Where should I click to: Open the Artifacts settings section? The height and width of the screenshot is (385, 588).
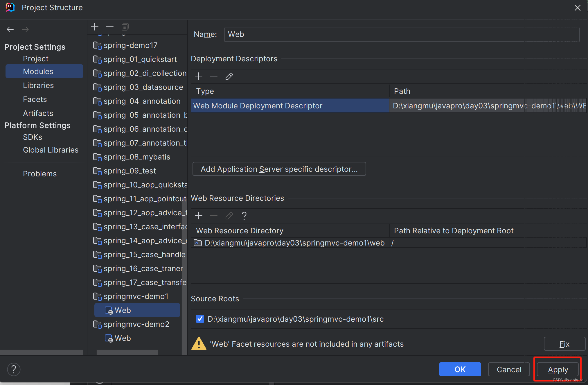click(38, 113)
